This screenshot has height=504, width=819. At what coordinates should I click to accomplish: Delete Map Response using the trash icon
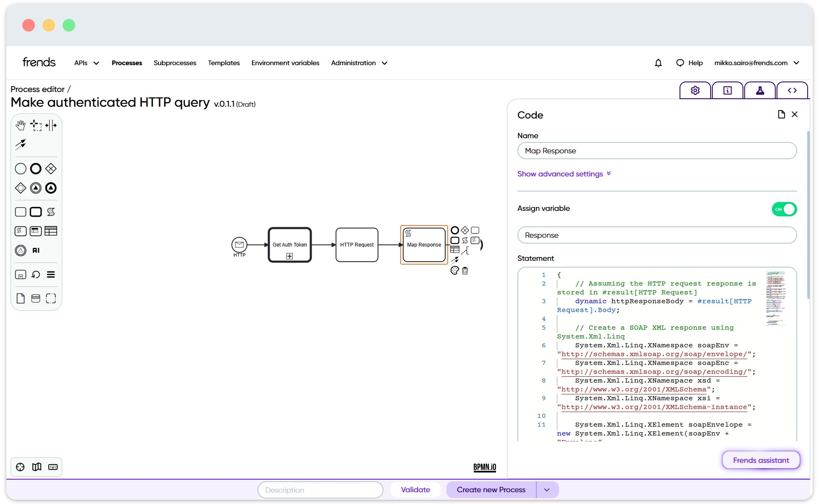tap(465, 271)
